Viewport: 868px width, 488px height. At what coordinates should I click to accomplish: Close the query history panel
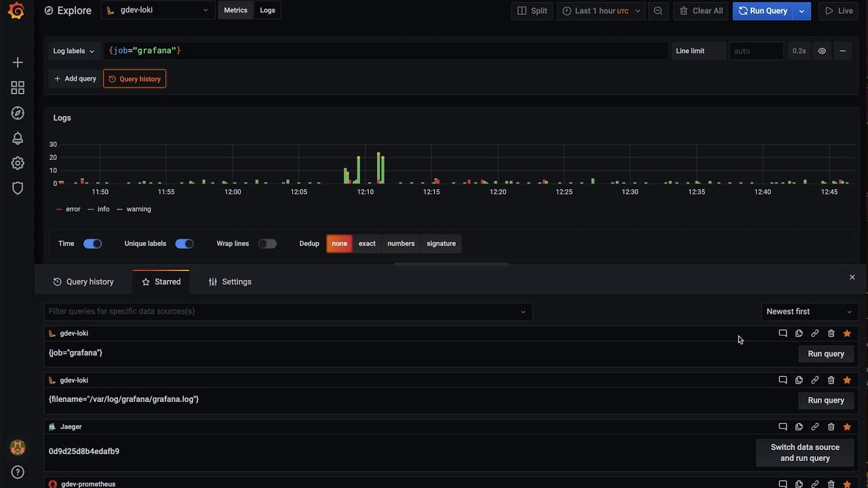852,277
